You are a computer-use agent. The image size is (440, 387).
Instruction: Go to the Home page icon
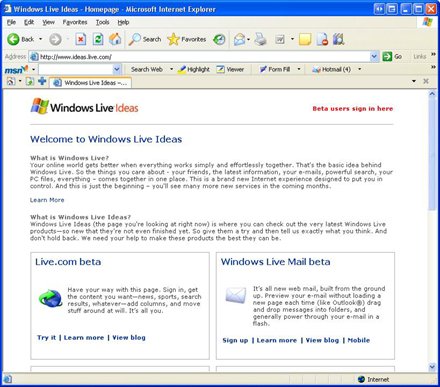click(115, 39)
